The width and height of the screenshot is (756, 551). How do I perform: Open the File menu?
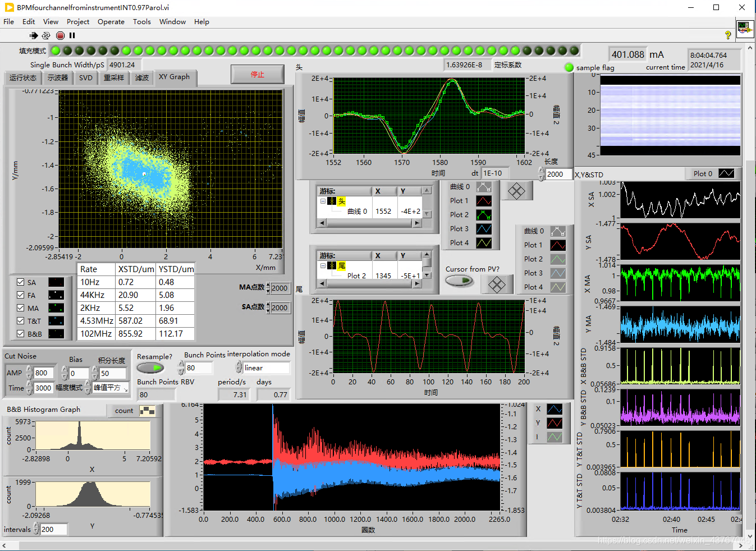pyautogui.click(x=9, y=22)
